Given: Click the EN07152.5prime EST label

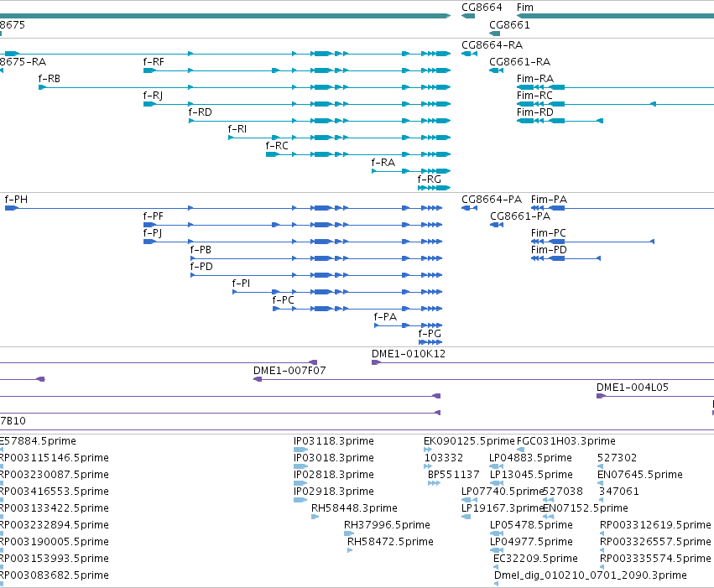Looking at the screenshot, I should [x=586, y=508].
